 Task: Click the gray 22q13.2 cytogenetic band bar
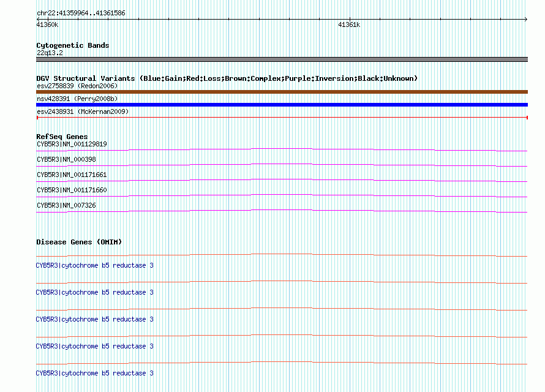[282, 59]
